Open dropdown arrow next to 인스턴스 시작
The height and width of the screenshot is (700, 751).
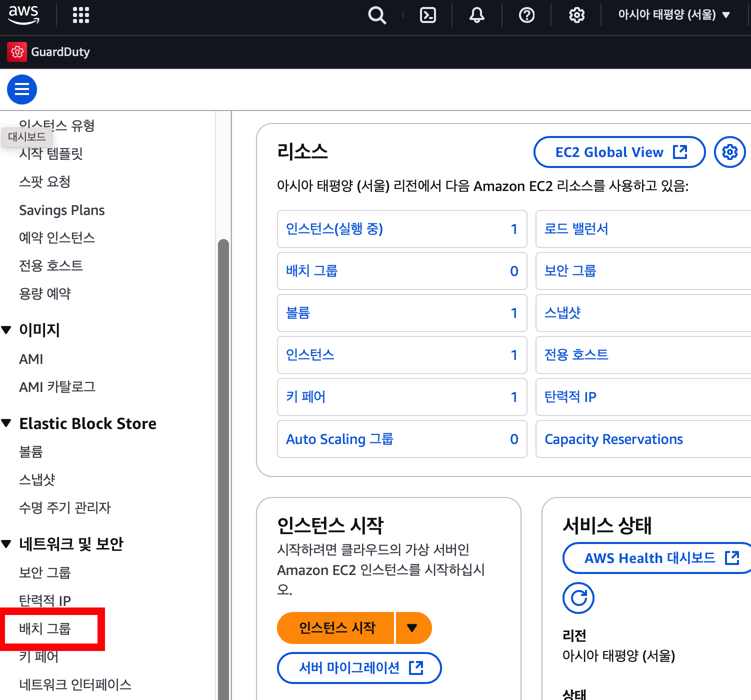coord(413,628)
